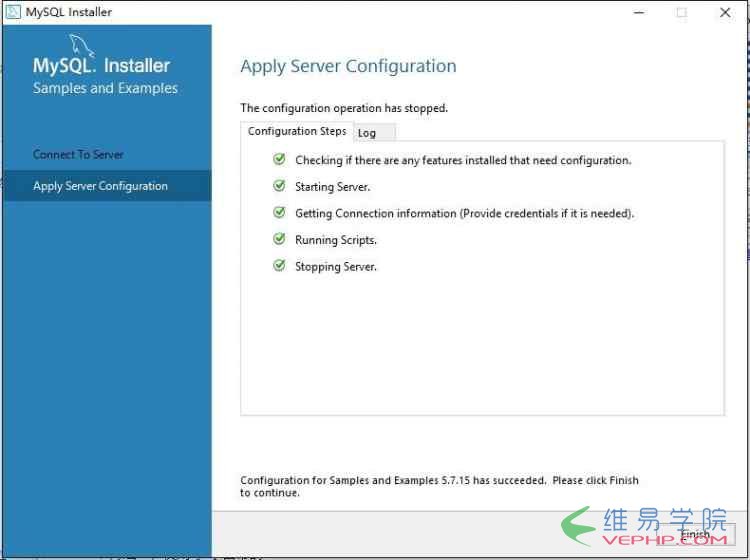
Task: Minimize the MySQL Installer window
Action: coord(639,12)
